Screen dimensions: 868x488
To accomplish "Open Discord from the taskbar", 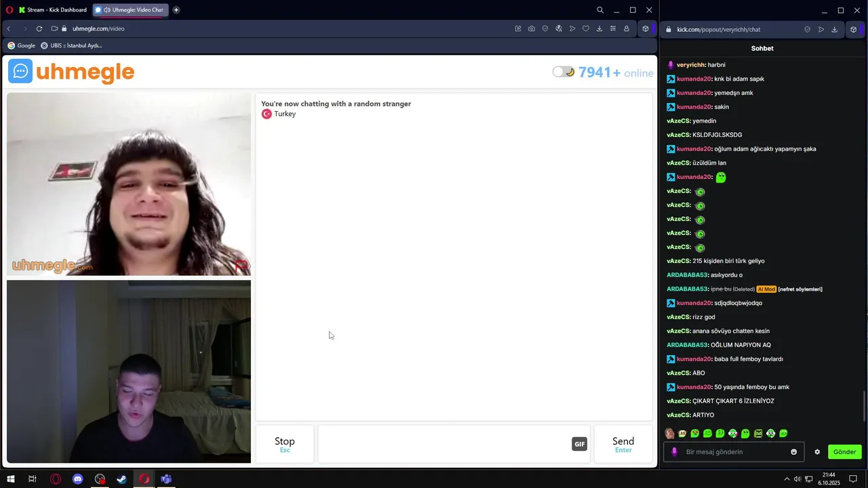I will click(x=77, y=479).
